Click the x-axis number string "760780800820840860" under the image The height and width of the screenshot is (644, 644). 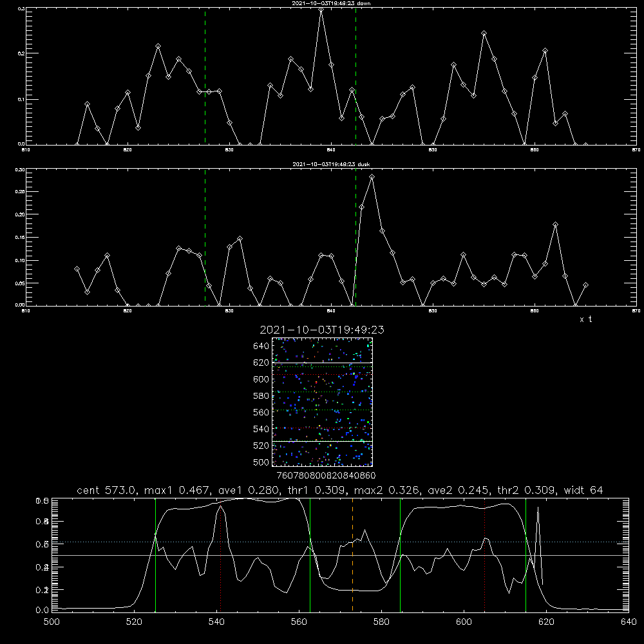pyautogui.click(x=326, y=476)
